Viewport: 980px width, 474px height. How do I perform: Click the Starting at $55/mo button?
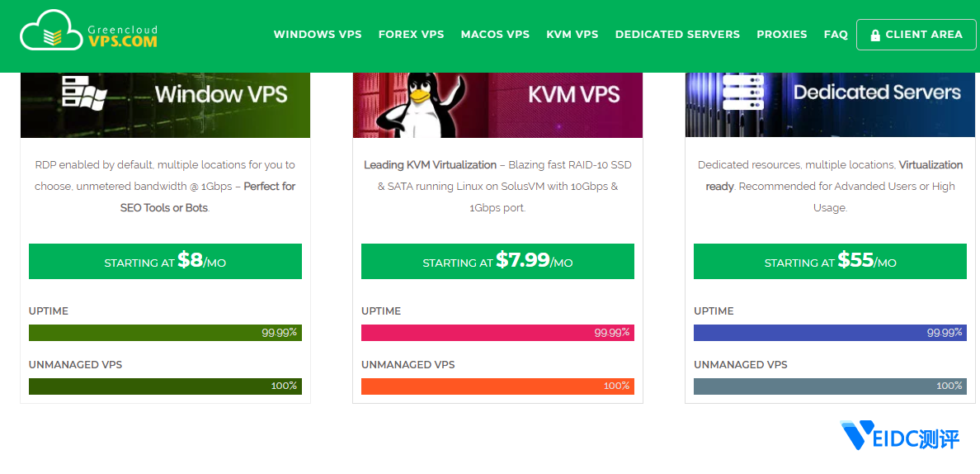(x=830, y=262)
